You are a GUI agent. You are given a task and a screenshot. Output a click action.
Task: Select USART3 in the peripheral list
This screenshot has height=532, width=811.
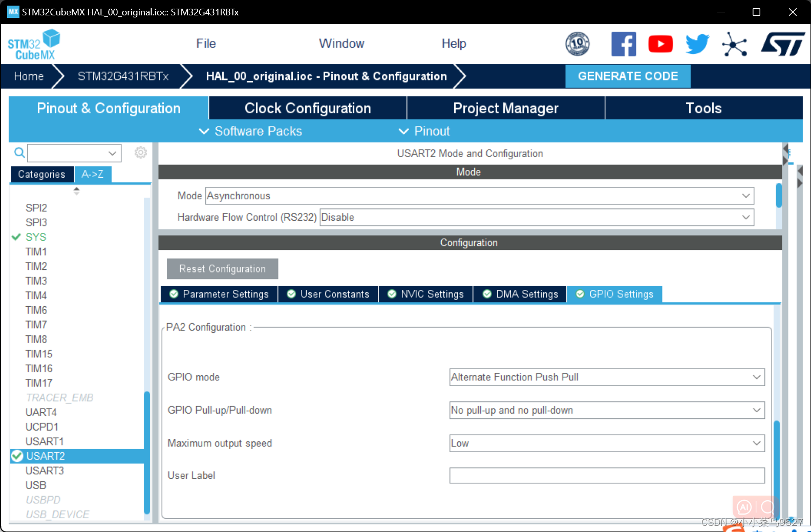pos(45,471)
